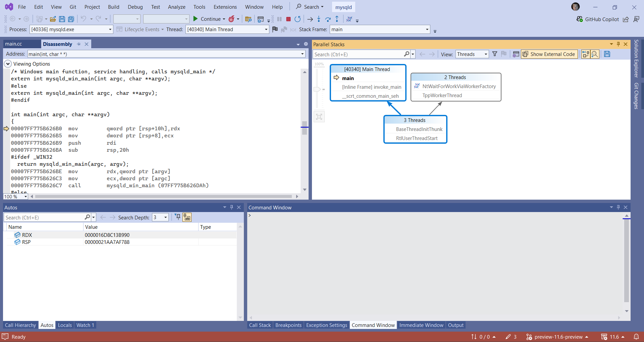Toggle Show External Code button
This screenshot has width=644, height=342.
(549, 54)
